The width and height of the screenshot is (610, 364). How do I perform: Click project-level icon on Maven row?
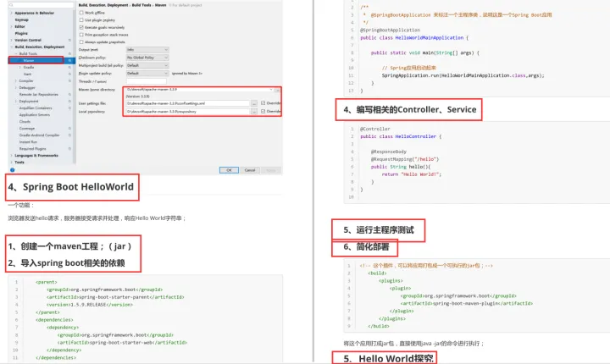[x=69, y=61]
